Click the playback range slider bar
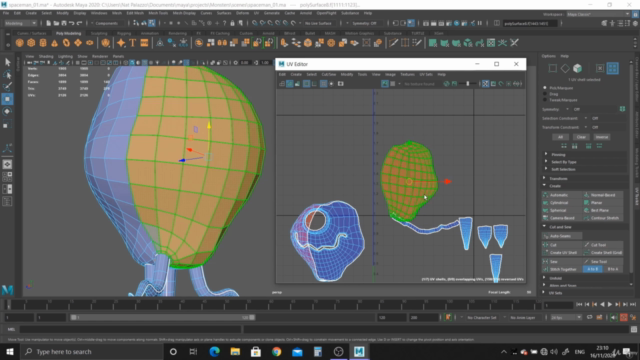The image size is (640, 360). tap(162, 317)
